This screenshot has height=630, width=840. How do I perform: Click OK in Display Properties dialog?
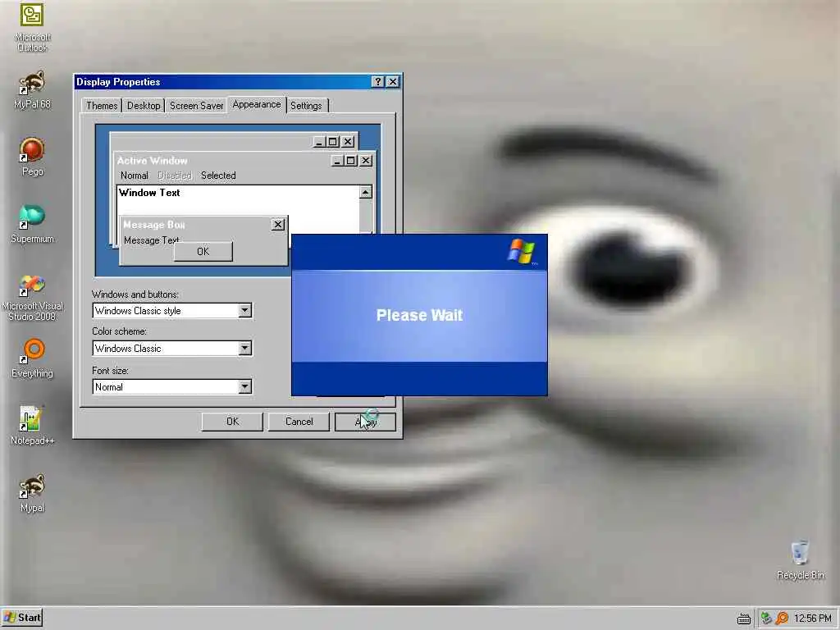click(x=232, y=422)
